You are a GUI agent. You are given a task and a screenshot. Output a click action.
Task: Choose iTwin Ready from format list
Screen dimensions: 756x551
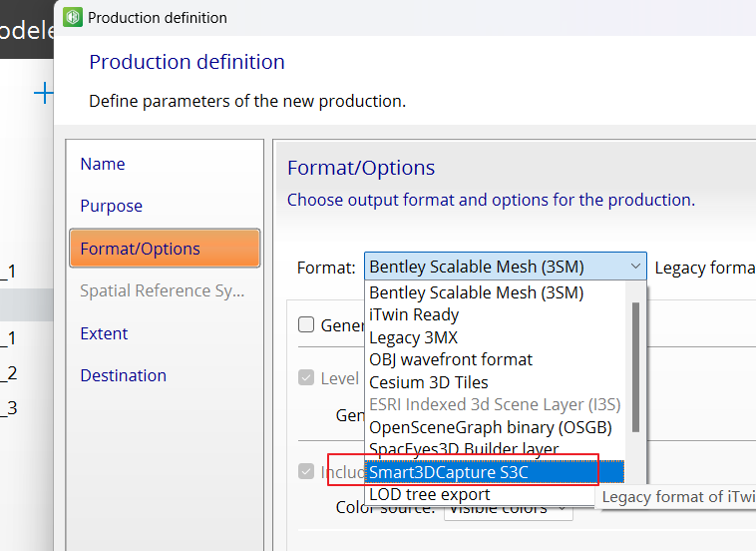414,315
